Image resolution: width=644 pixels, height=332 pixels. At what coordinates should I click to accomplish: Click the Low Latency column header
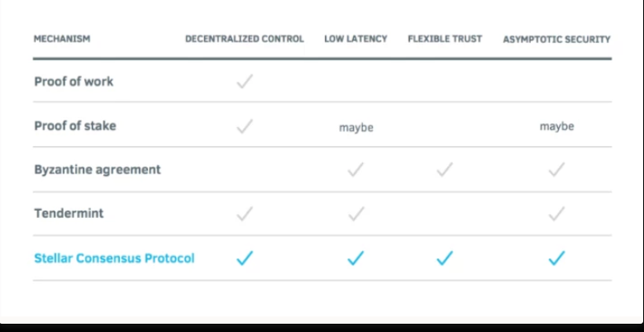(355, 39)
